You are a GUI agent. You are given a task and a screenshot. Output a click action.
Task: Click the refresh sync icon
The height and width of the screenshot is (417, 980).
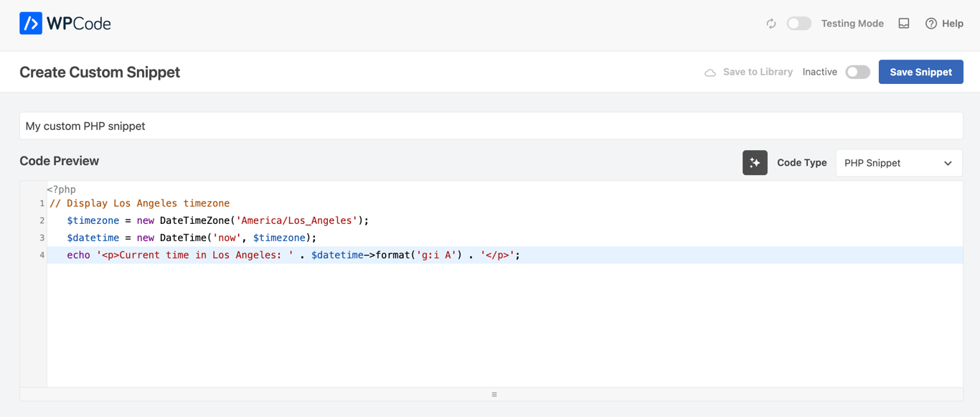(771, 24)
